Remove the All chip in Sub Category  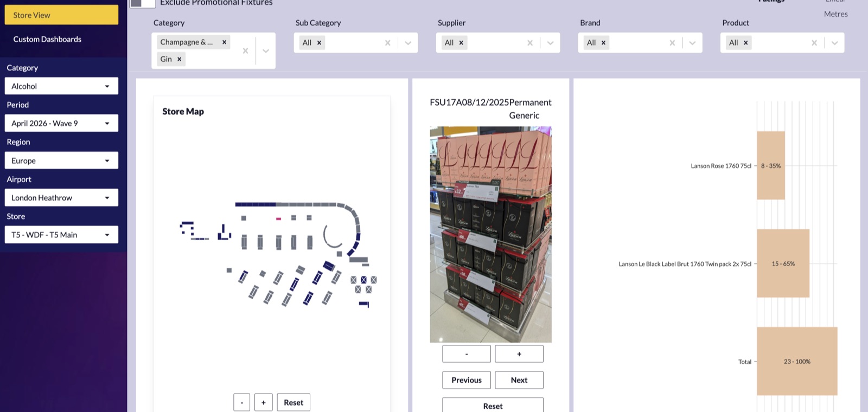[319, 43]
